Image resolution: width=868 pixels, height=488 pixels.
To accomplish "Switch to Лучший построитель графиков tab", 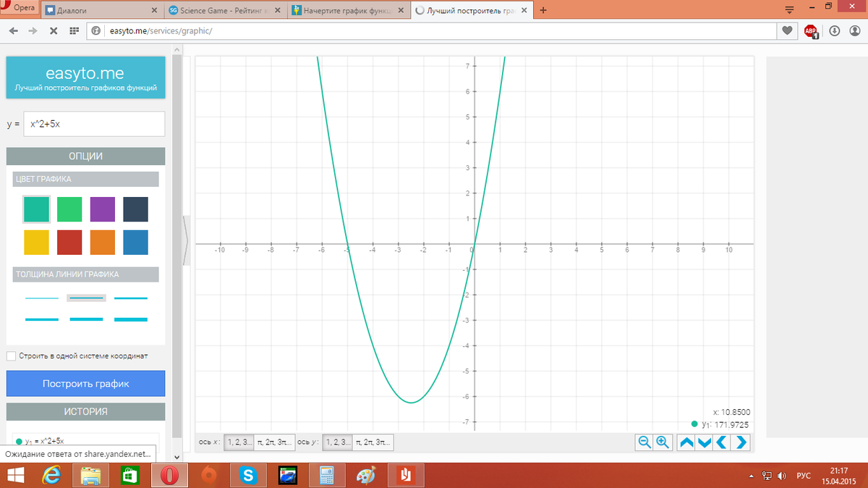I will click(x=472, y=11).
